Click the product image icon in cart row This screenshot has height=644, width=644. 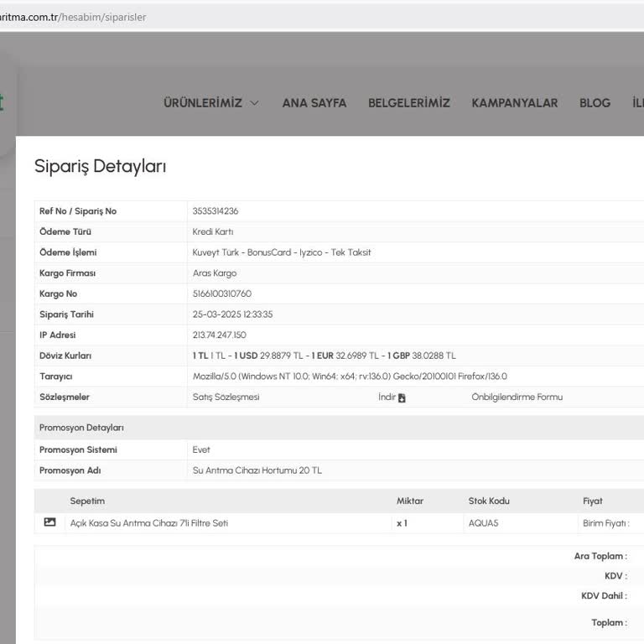(50, 522)
